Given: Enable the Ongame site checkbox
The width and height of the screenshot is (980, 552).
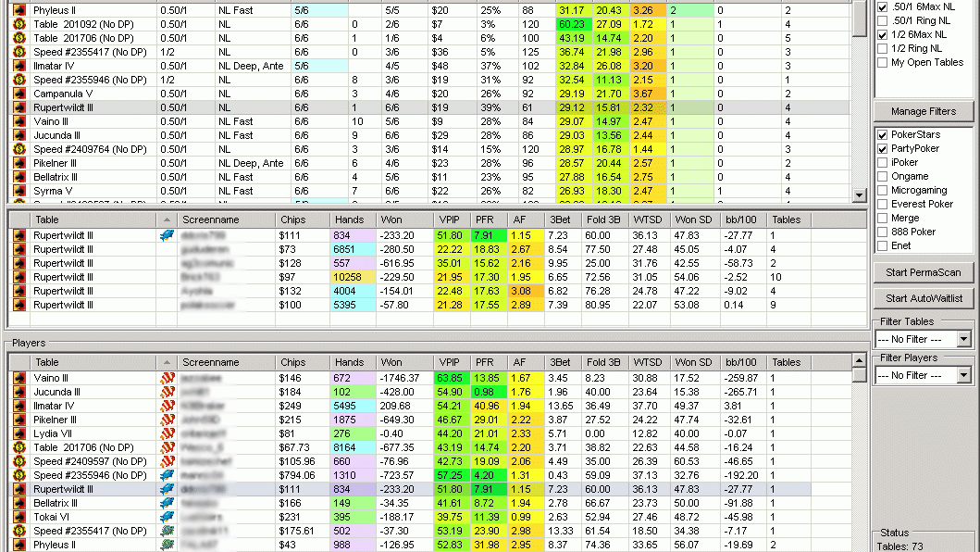Looking at the screenshot, I should pyautogui.click(x=883, y=177).
